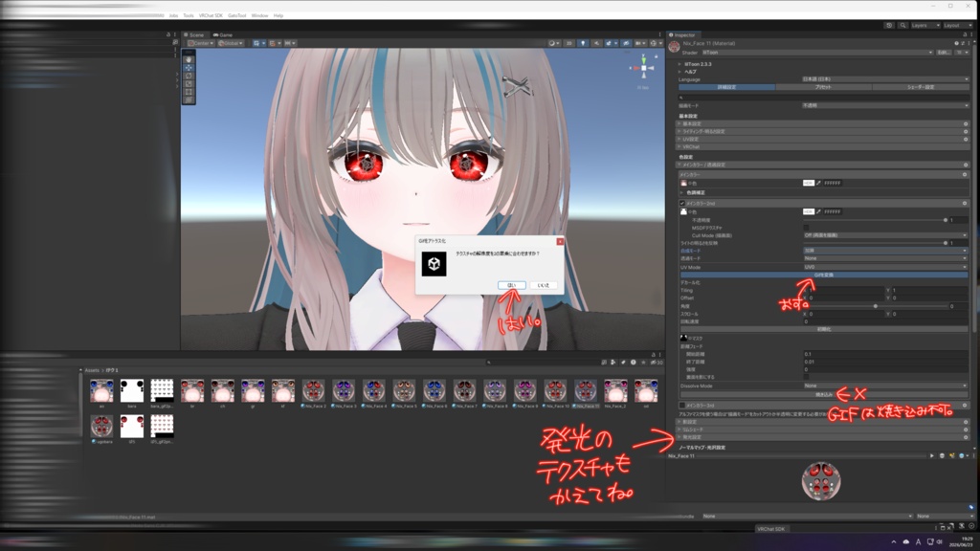Open the undo history icon top right
The width and height of the screenshot is (980, 551).
coord(889,26)
